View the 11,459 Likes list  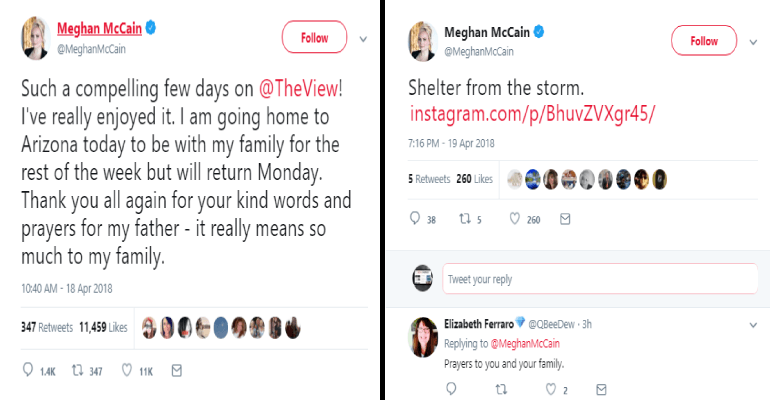click(103, 327)
